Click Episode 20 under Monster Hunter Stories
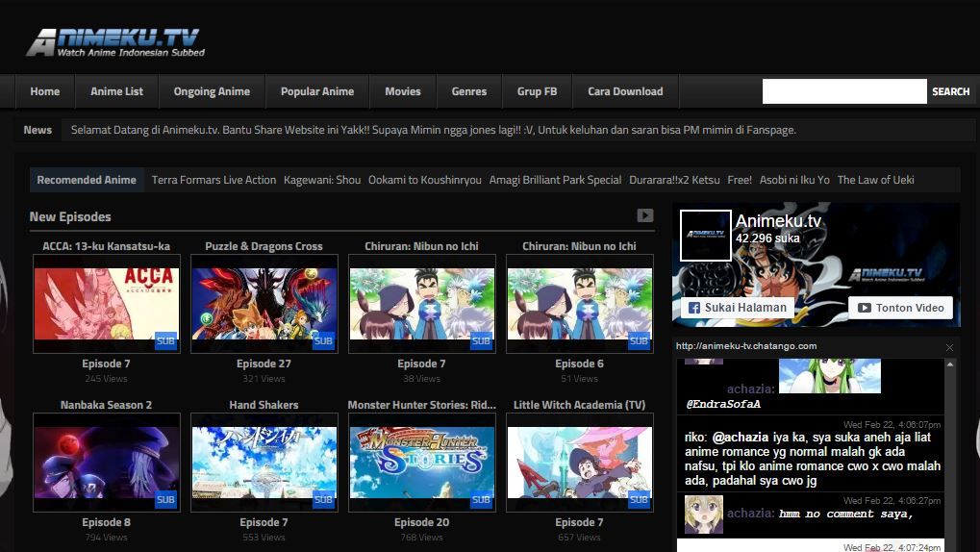 click(422, 522)
